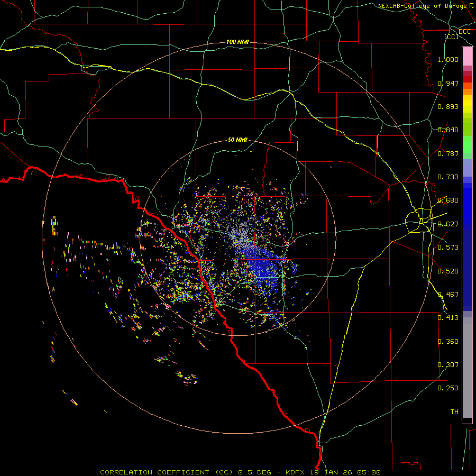Click the 0.733 legend value
Viewport: 476px width, 476px height.
[448, 177]
